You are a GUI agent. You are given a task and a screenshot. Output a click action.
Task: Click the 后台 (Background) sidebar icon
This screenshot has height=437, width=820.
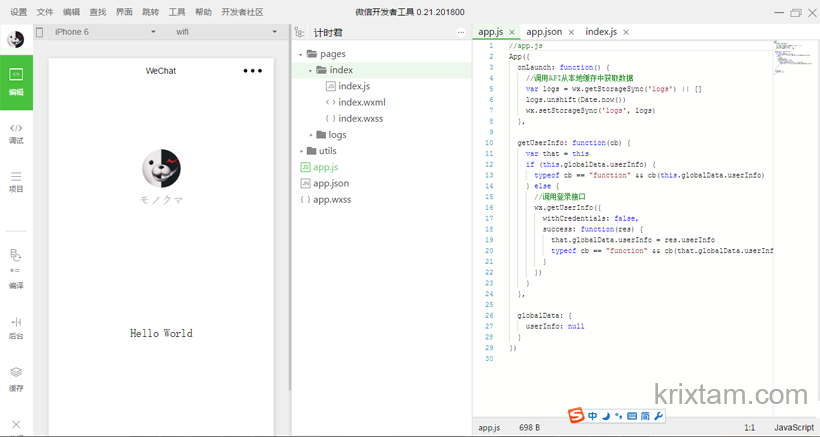click(x=16, y=327)
